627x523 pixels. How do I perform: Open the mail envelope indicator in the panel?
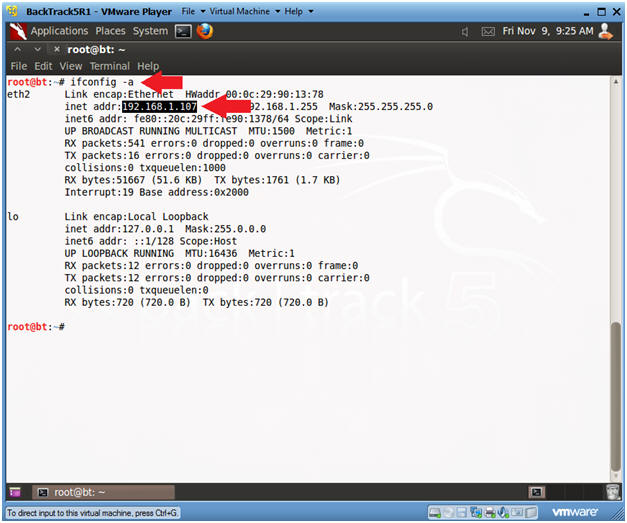[488, 32]
